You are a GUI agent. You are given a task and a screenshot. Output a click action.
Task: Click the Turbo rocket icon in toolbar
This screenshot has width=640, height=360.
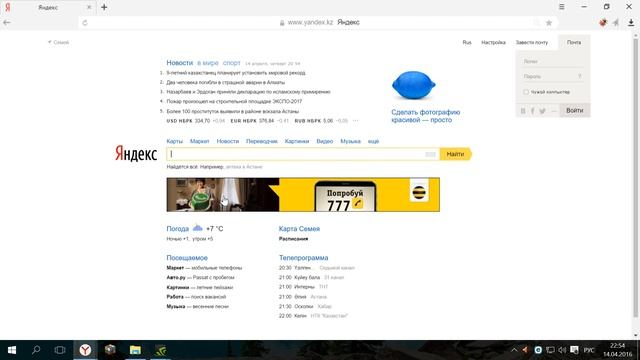click(616, 23)
